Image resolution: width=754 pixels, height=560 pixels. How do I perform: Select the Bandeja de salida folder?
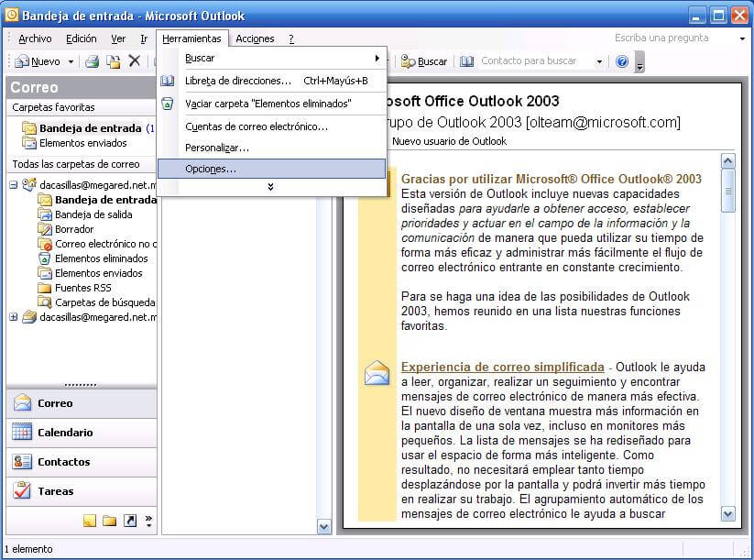tap(93, 214)
